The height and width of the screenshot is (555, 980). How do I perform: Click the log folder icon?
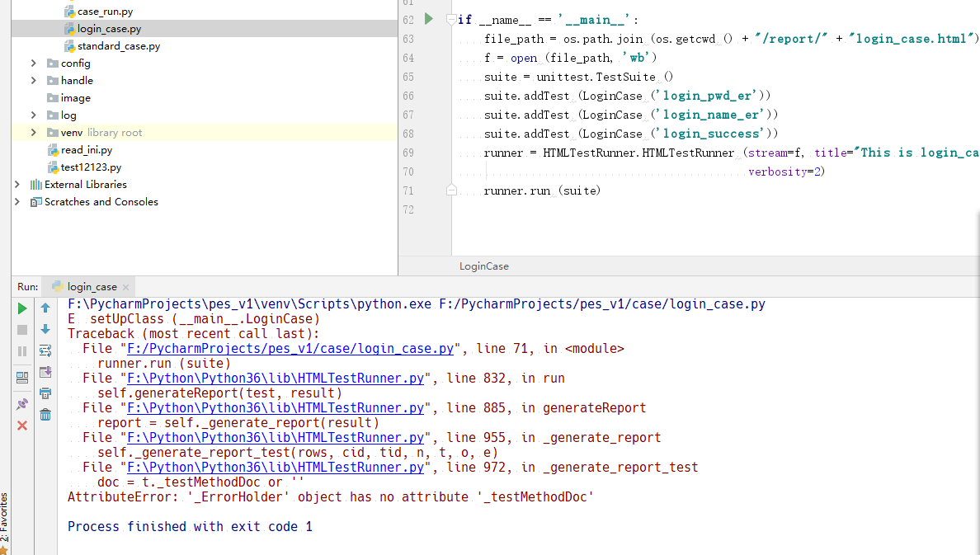[x=53, y=115]
